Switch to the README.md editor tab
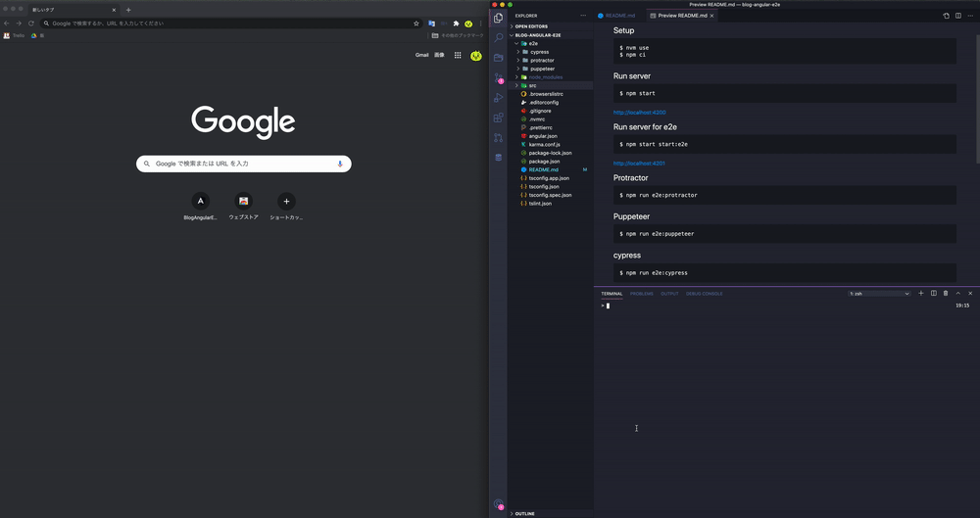 616,16
